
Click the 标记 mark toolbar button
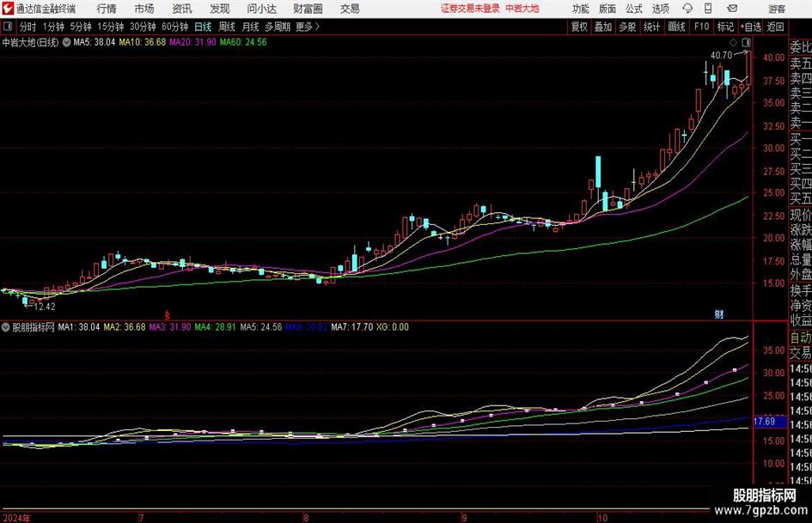(x=725, y=27)
